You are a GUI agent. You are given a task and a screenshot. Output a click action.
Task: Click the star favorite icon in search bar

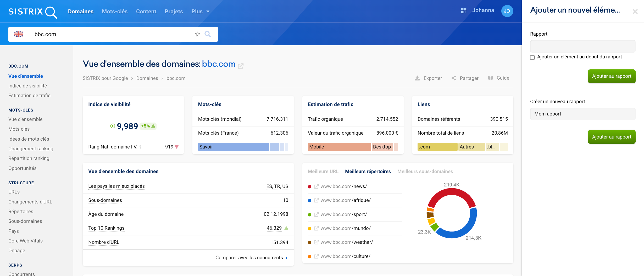tap(198, 34)
